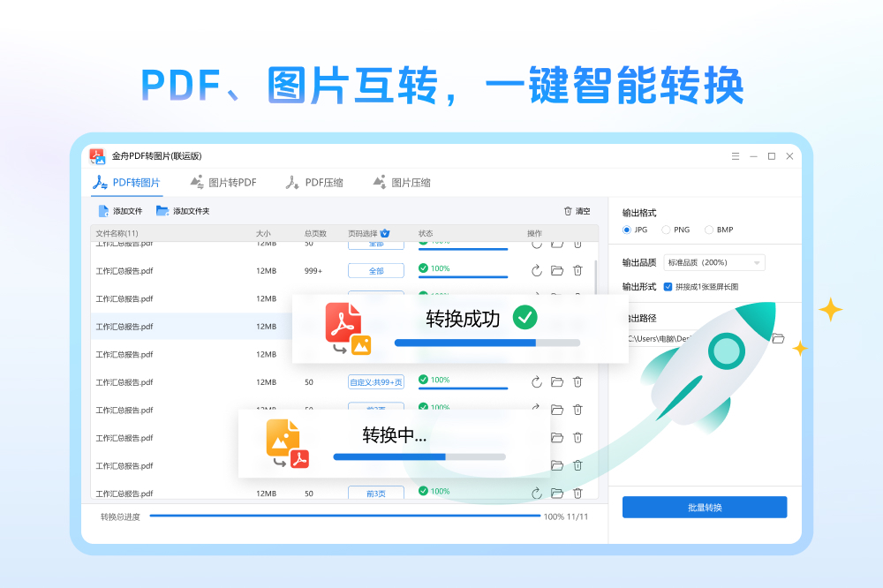Click the 文件名称(11) column header

(x=117, y=233)
